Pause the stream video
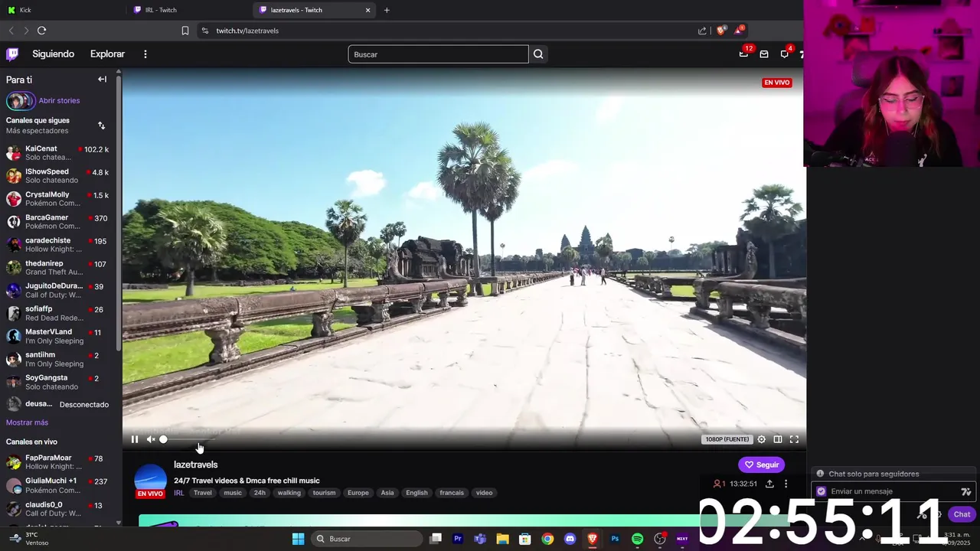Image resolution: width=980 pixels, height=551 pixels. (x=135, y=439)
